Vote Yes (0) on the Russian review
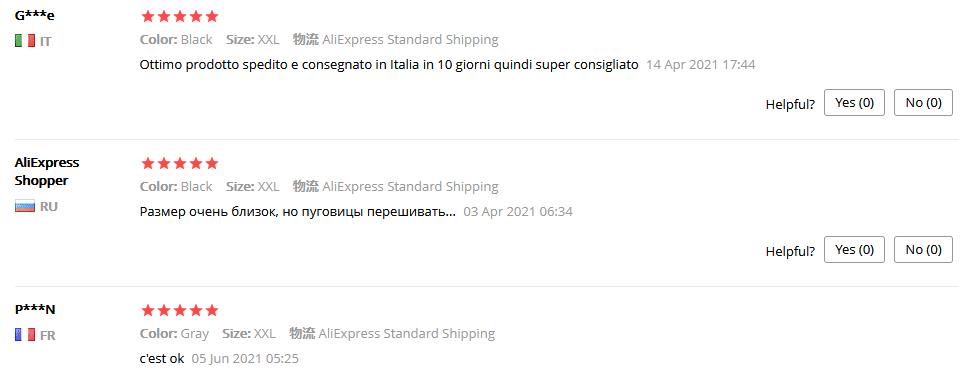 click(x=854, y=250)
